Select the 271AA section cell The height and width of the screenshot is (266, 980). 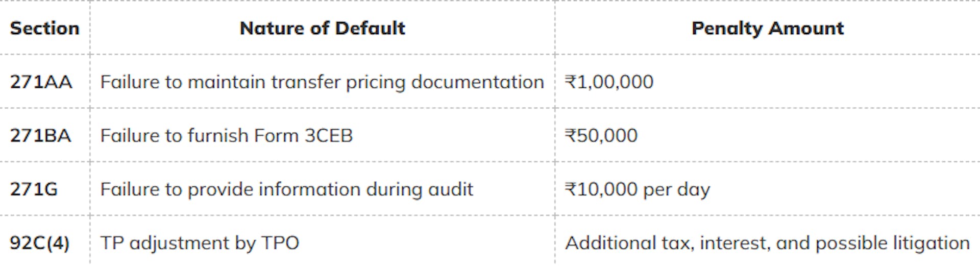click(x=41, y=82)
